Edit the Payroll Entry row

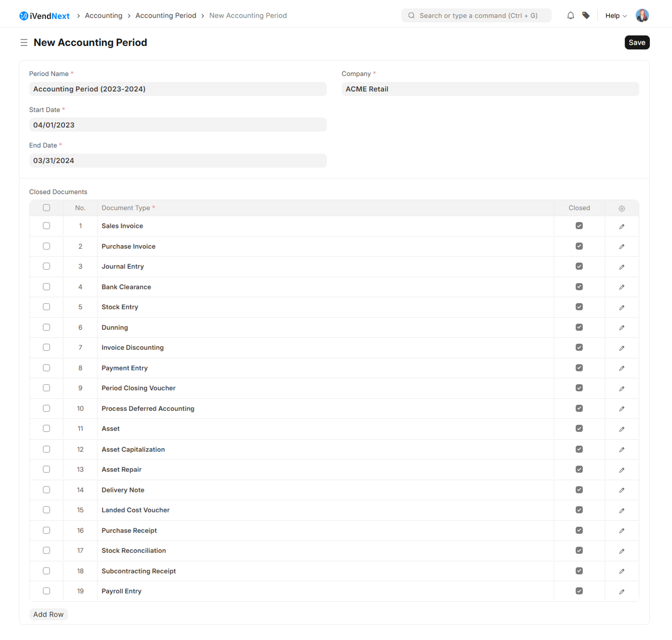(x=622, y=591)
